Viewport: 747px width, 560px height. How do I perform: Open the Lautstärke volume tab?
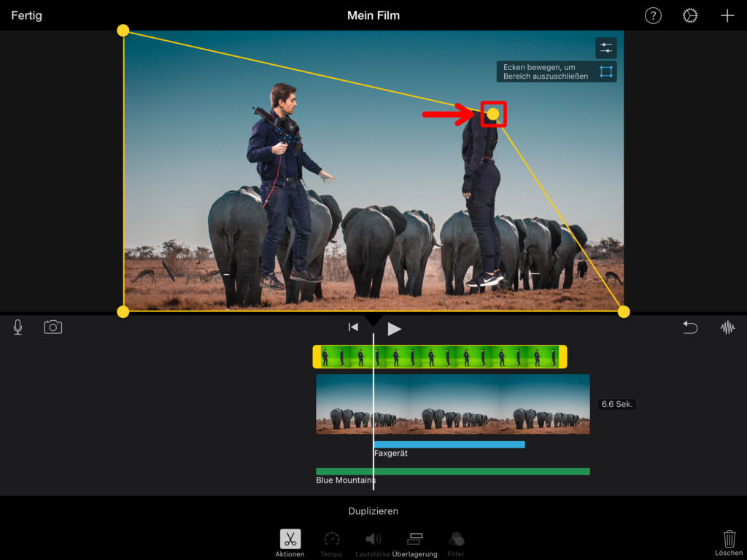[x=373, y=542]
